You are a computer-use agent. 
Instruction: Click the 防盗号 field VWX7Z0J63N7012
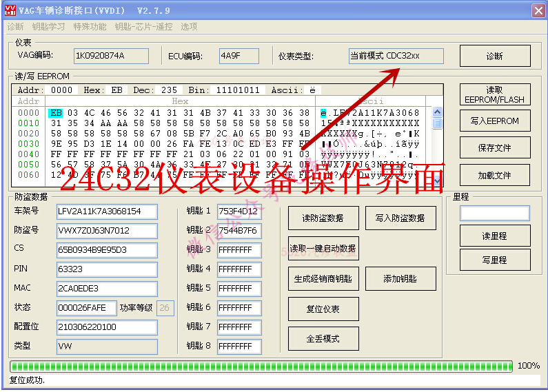[107, 231]
